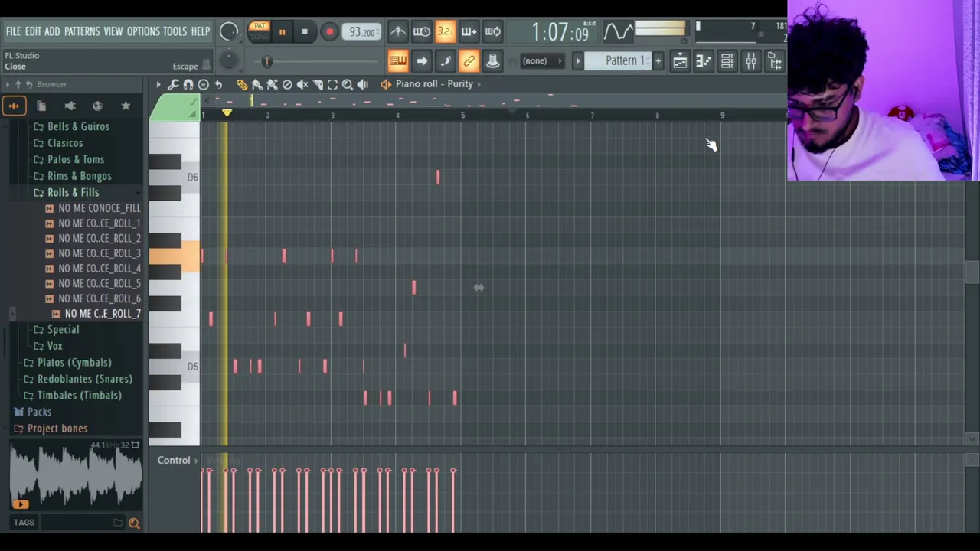Click the Record button
This screenshot has height=551, width=980.
[x=329, y=32]
